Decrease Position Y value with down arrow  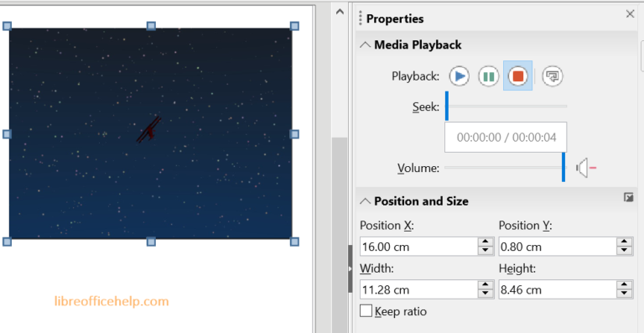624,252
